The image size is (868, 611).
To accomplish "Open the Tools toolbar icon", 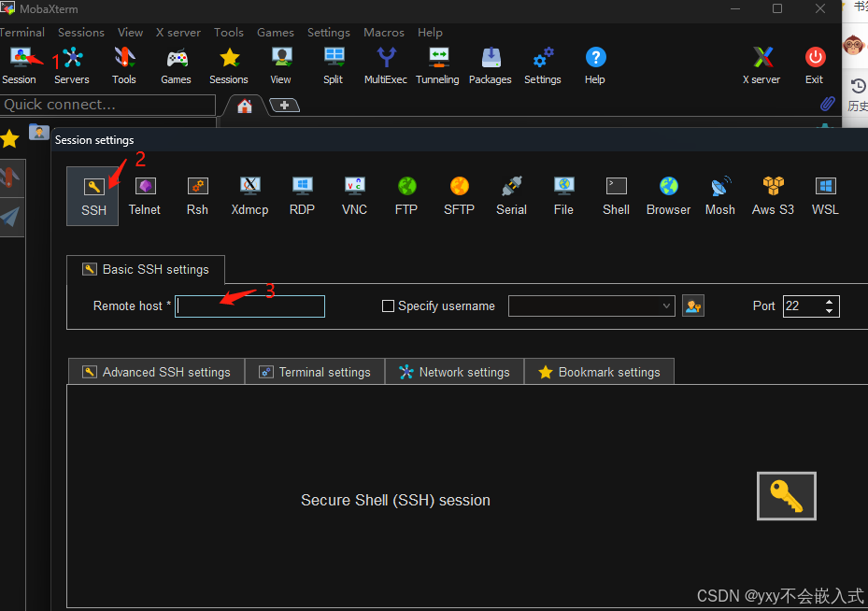I will (x=124, y=65).
